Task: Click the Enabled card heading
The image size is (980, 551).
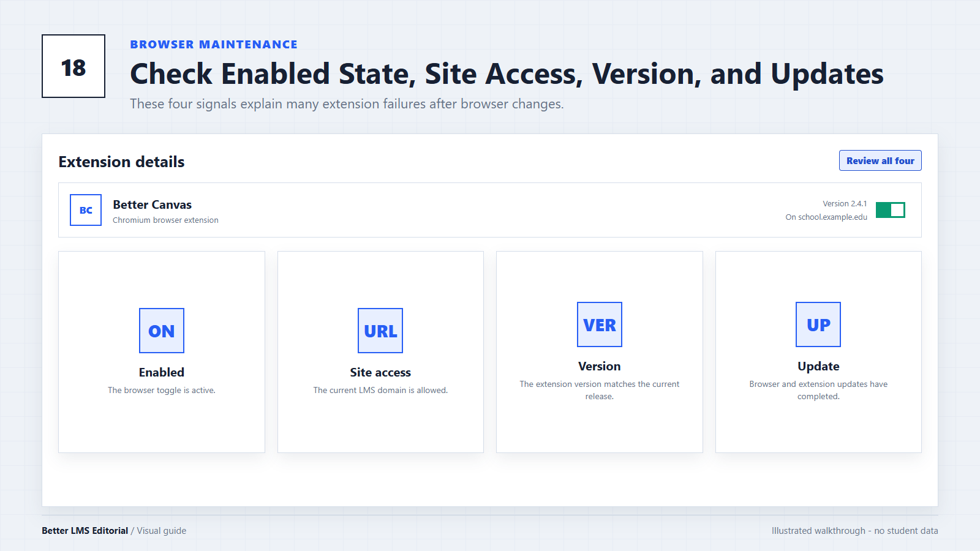Action: pos(162,372)
